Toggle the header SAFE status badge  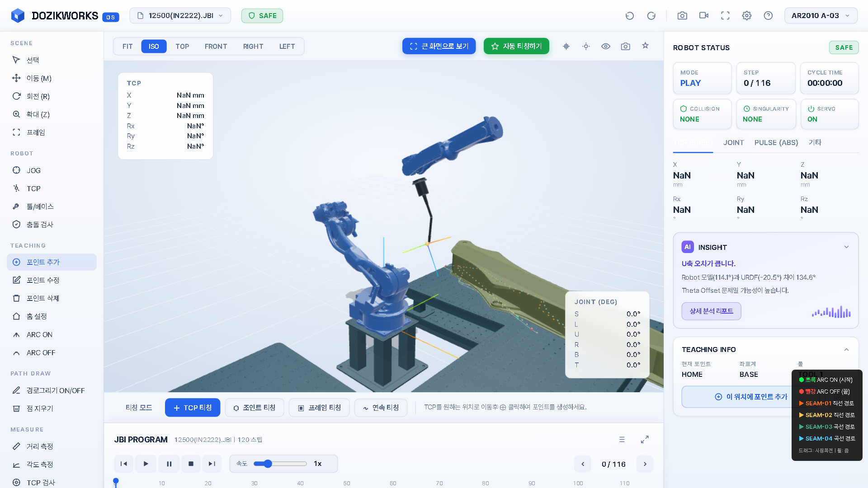point(262,16)
